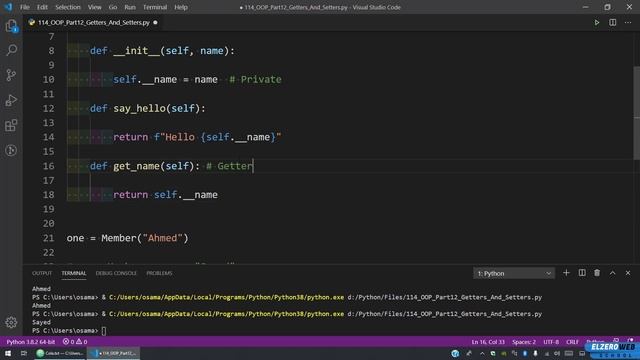The height and width of the screenshot is (360, 640).
Task: Switch to the TERMINAL panel tab
Action: point(73,273)
